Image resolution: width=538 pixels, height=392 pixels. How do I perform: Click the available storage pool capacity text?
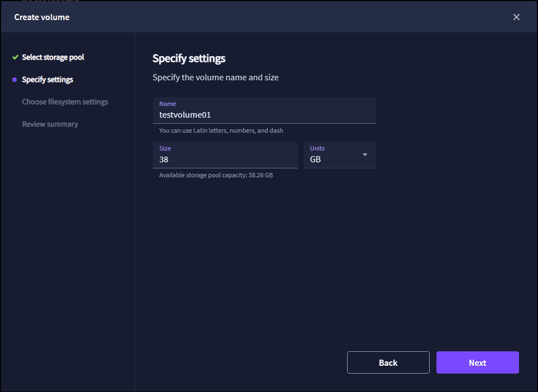(216, 175)
